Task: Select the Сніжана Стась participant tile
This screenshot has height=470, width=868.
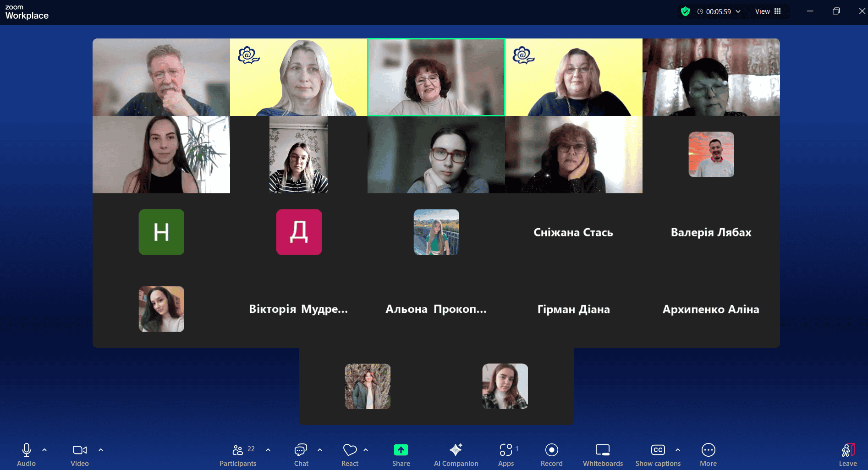Action: 574,232
